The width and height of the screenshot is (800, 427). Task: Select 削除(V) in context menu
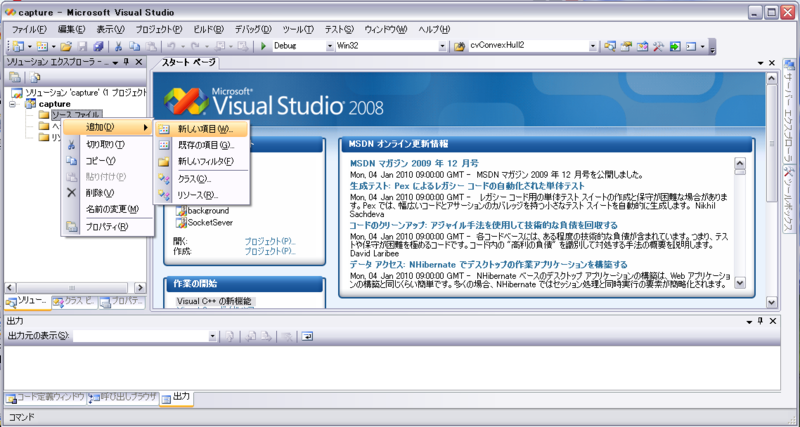[107, 193]
